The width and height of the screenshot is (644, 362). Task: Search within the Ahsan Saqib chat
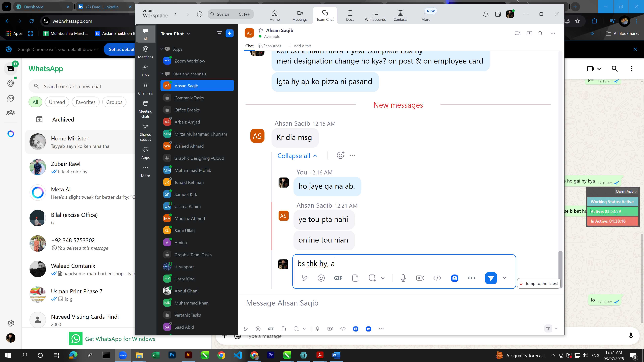541,33
